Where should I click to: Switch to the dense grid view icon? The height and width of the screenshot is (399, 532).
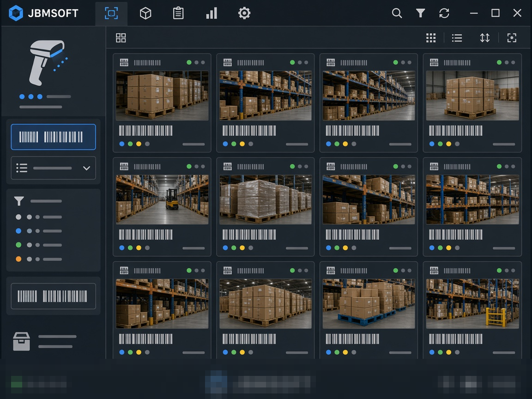click(431, 38)
